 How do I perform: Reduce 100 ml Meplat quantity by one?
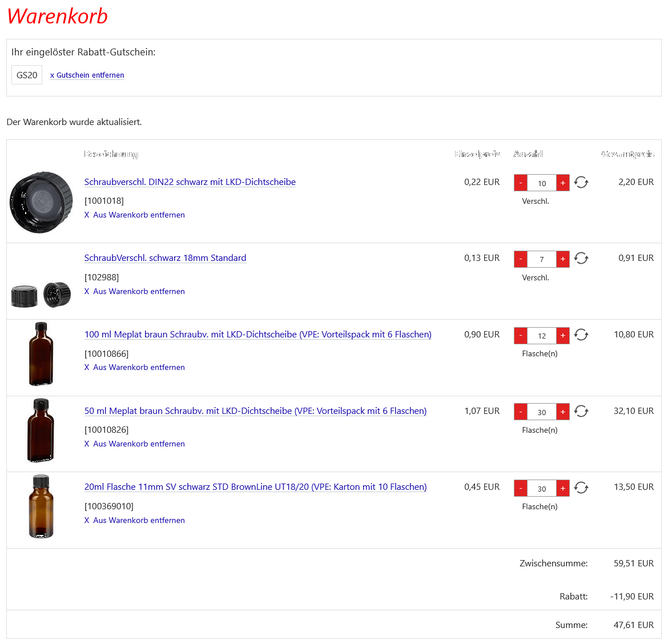click(x=521, y=335)
